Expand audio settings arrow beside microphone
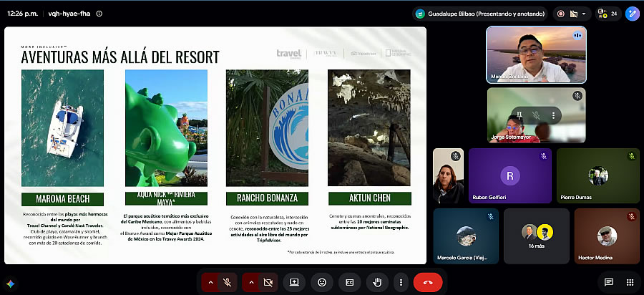Viewport: 644px width, 295px height. [210, 282]
